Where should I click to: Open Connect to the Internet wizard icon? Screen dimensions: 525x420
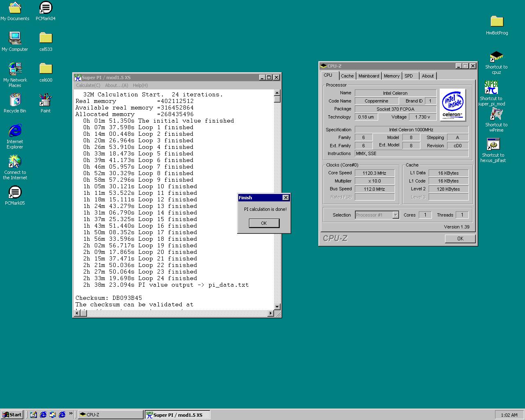click(x=15, y=167)
